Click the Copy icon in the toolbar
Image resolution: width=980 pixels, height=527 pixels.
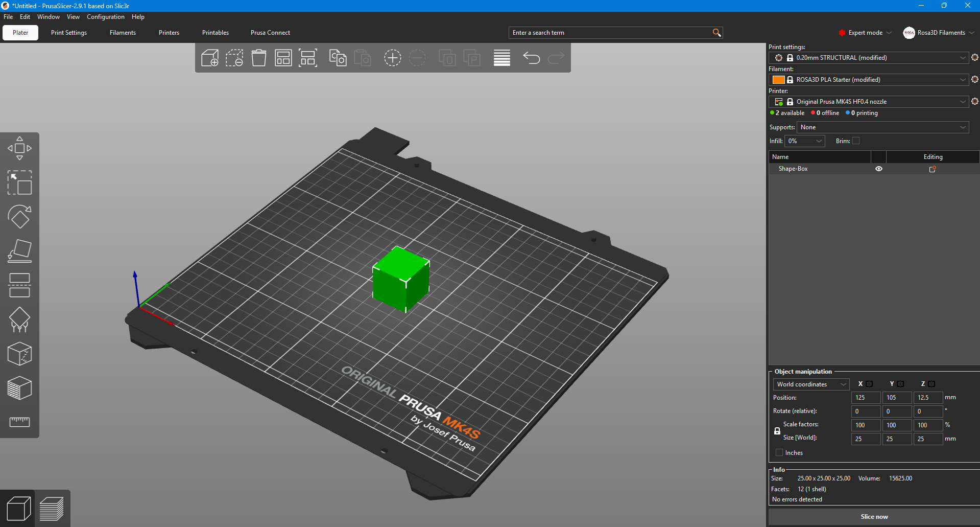coord(338,58)
